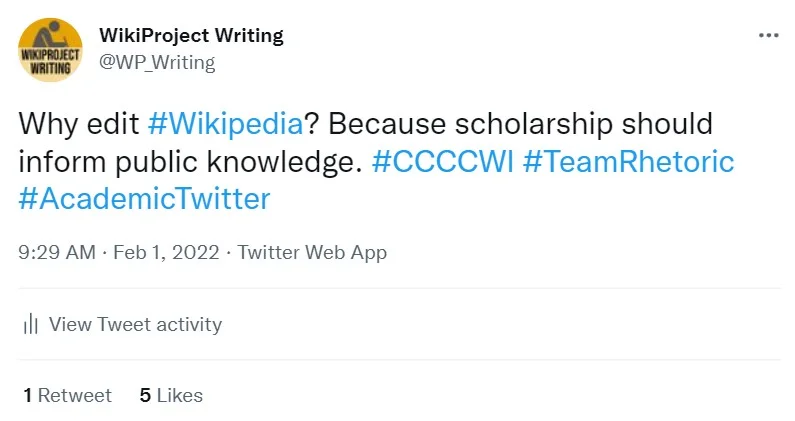795x421 pixels.
Task: Click the "Because scholarship should inform" sentence
Action: click(x=520, y=125)
